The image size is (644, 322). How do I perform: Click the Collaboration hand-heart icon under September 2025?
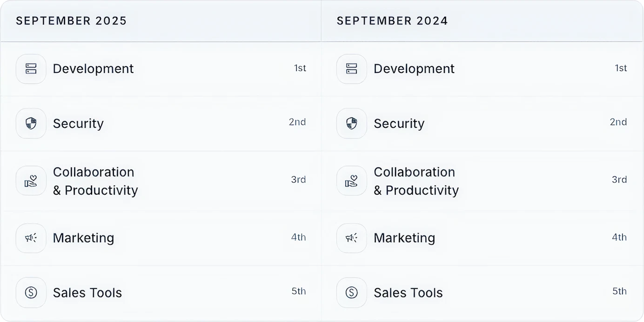(x=31, y=181)
